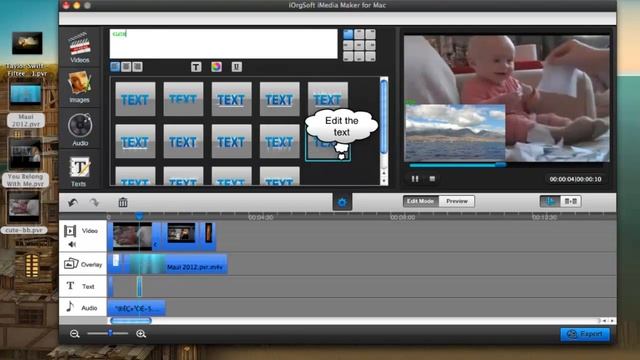This screenshot has height=360, width=640.
Task: Open the Audio media library
Action: (x=80, y=129)
